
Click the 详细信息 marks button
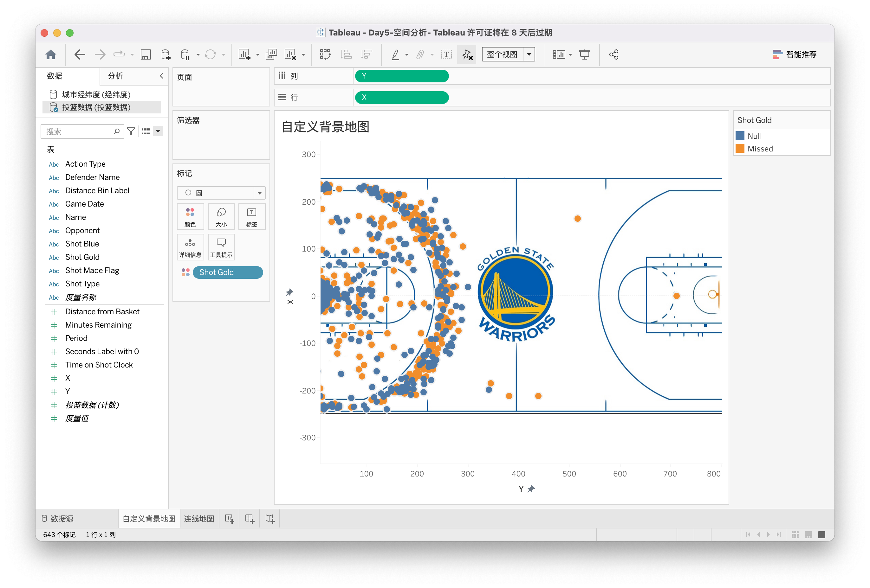[190, 247]
